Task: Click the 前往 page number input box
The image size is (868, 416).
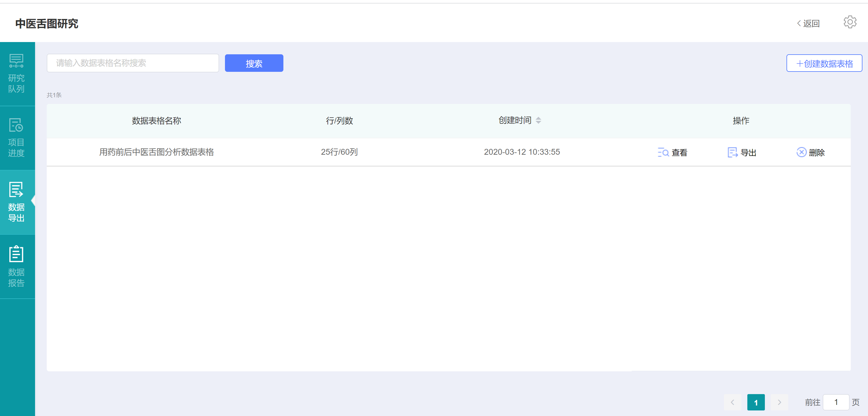Action: pos(836,402)
